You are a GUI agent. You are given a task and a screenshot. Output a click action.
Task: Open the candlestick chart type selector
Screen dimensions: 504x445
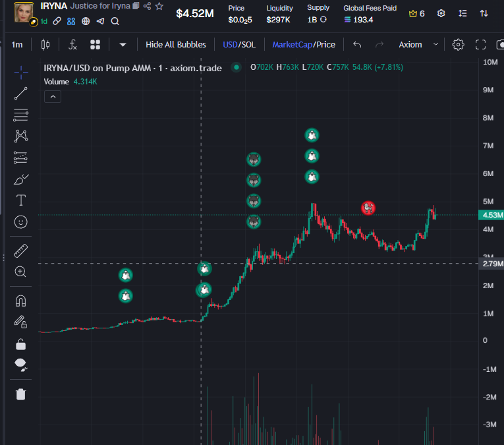pos(45,44)
